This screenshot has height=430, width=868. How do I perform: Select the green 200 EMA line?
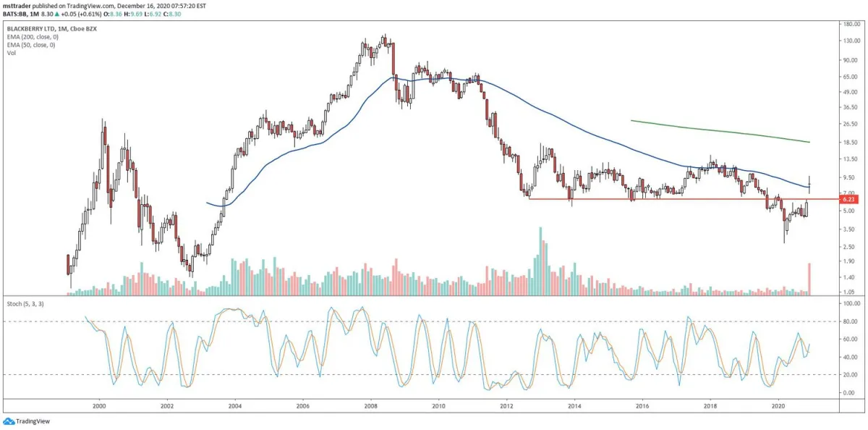(x=720, y=132)
